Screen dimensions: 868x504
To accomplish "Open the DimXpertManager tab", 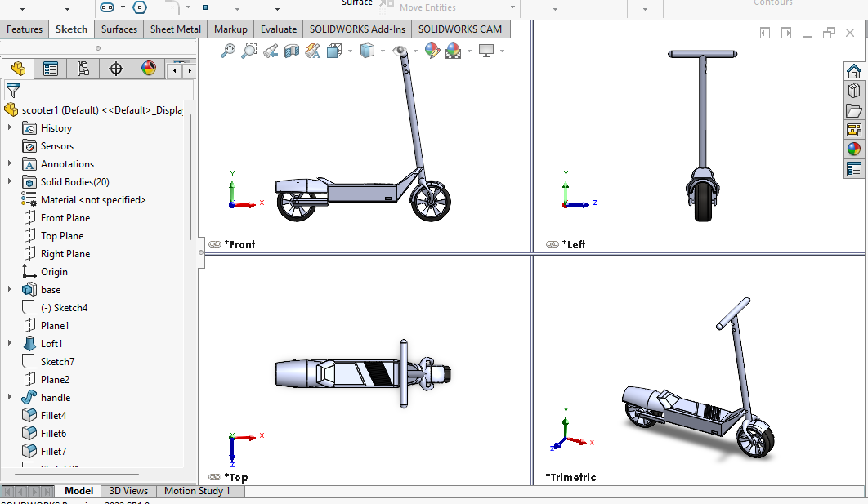I will [116, 69].
